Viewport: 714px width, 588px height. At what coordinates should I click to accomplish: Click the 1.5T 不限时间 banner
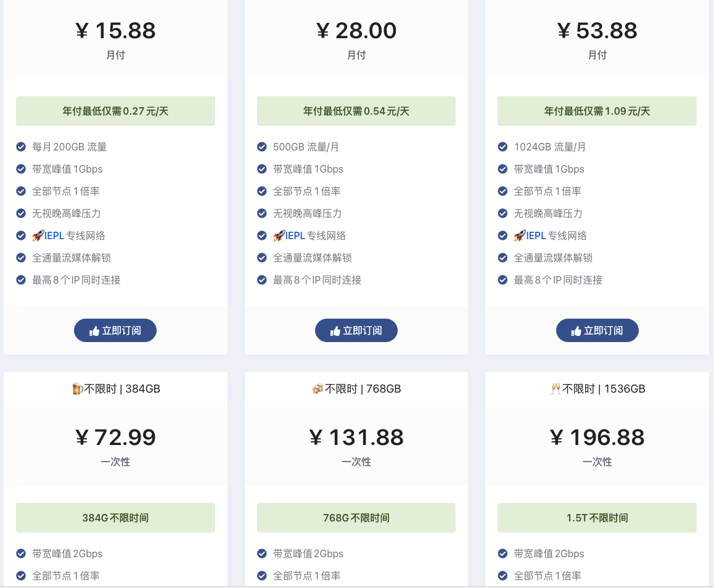click(597, 518)
